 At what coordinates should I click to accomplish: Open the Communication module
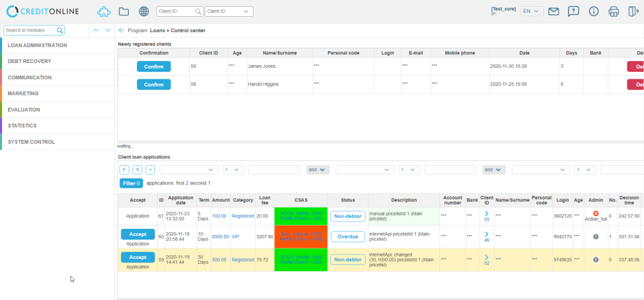tap(58, 77)
